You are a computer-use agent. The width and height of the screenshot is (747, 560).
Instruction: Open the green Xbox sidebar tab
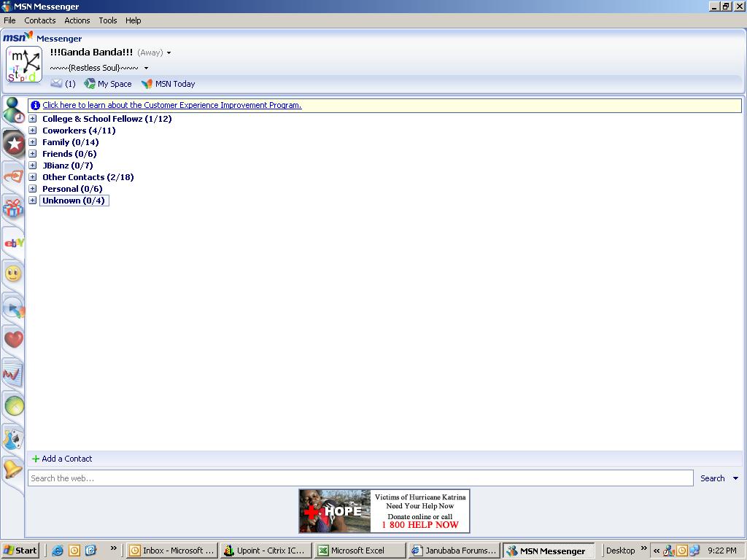(15, 406)
